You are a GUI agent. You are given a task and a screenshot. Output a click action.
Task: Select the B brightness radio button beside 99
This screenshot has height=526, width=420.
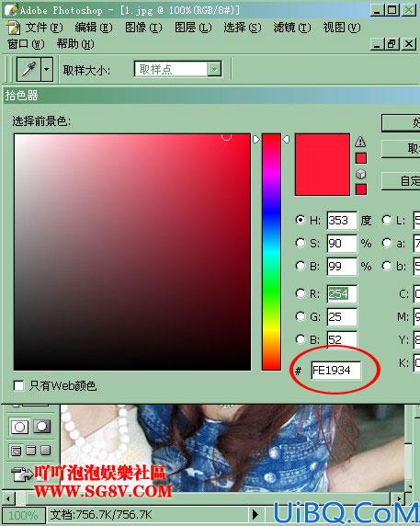point(301,266)
